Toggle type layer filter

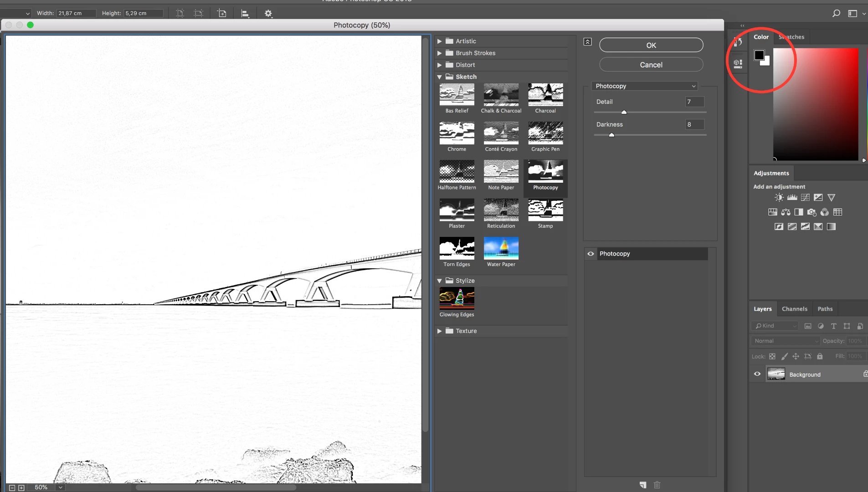[x=834, y=326]
